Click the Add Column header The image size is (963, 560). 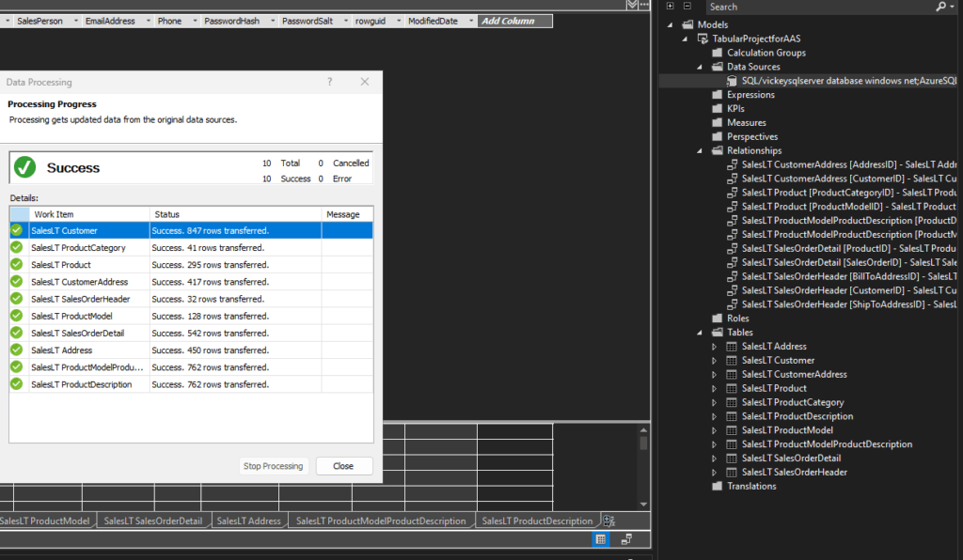(x=514, y=21)
